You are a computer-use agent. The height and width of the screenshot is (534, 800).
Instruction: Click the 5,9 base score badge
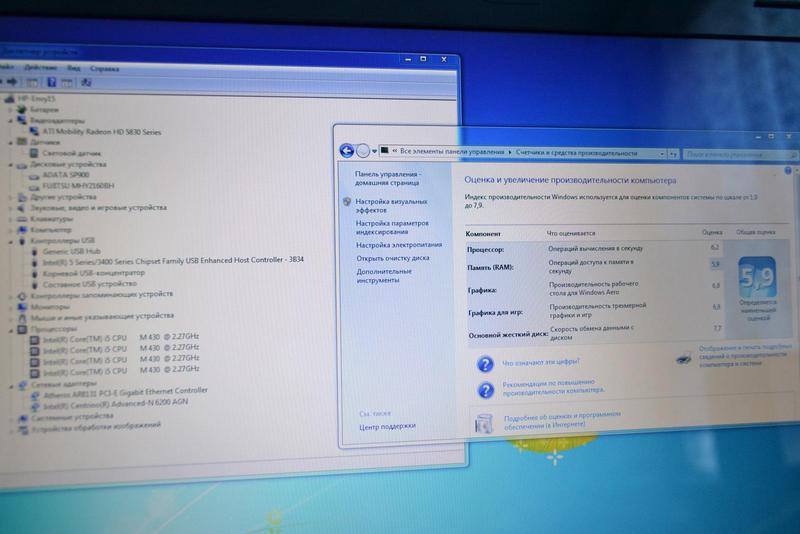click(757, 278)
